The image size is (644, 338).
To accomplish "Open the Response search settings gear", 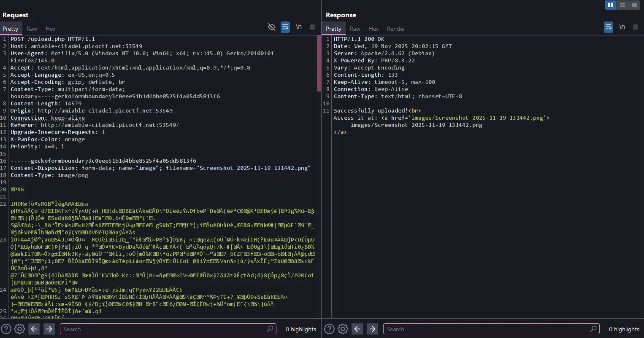I will pos(343,329).
